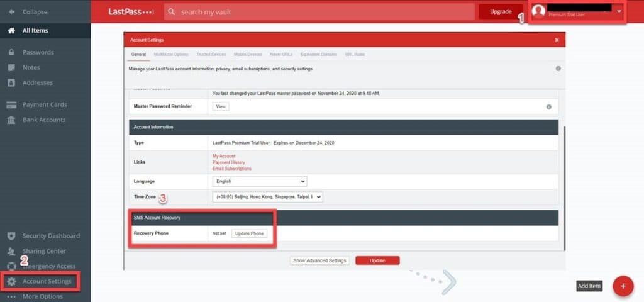This screenshot has height=302, width=644.
Task: Switch to the Trusted Devices tab
Action: point(211,55)
